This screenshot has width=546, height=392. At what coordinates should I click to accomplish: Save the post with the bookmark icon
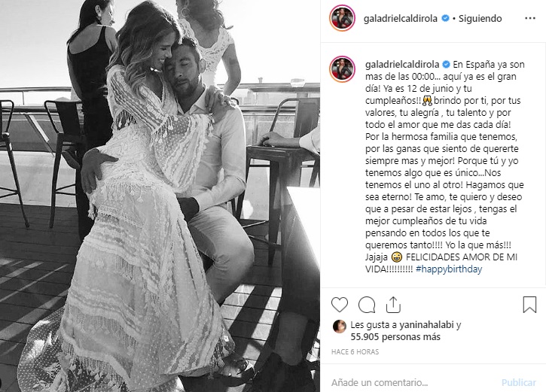(x=529, y=305)
